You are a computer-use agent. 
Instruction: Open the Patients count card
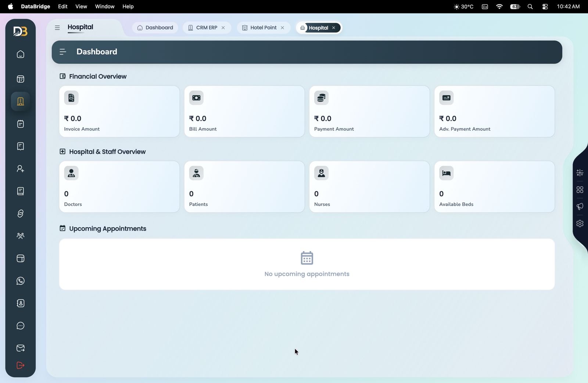coord(244,187)
